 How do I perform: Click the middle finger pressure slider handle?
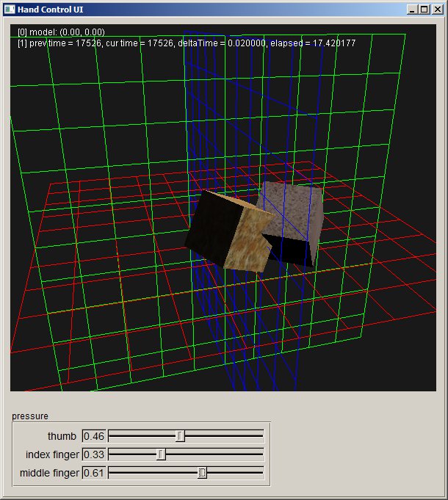point(202,473)
